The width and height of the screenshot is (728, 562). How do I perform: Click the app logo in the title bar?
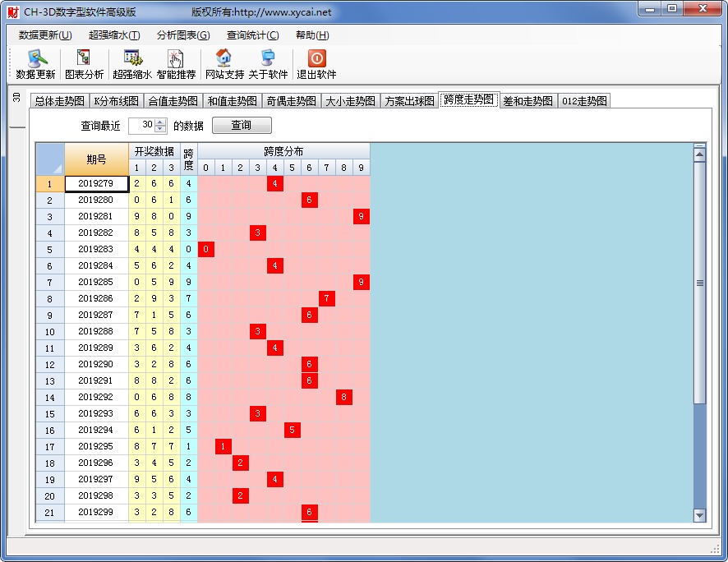12,12
